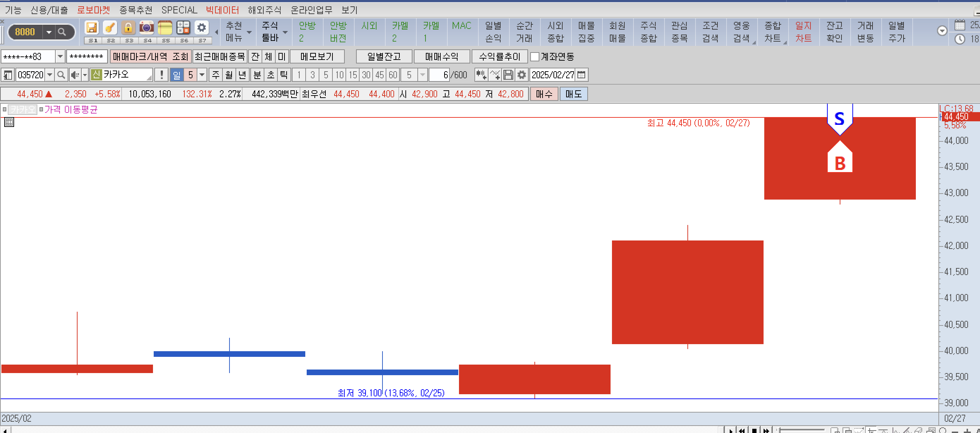
Task: Click the calendar icon at top right
Action: click(x=960, y=25)
